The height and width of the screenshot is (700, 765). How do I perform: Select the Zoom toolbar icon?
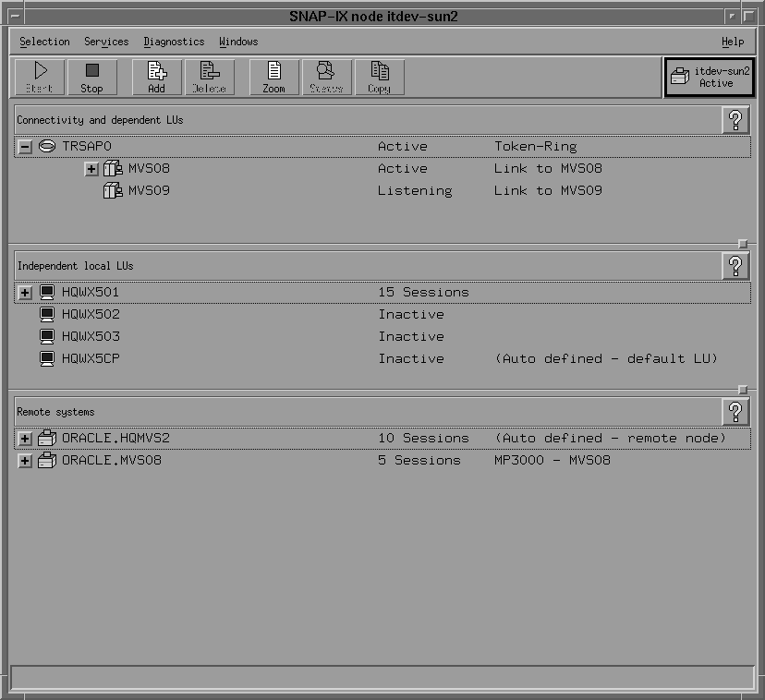coord(273,76)
